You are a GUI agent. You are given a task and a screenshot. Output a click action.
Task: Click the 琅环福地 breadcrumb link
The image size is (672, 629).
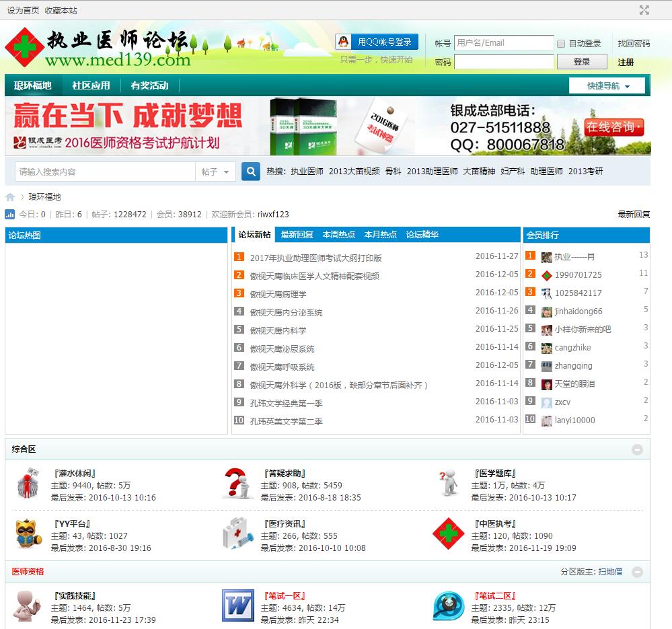pyautogui.click(x=45, y=196)
